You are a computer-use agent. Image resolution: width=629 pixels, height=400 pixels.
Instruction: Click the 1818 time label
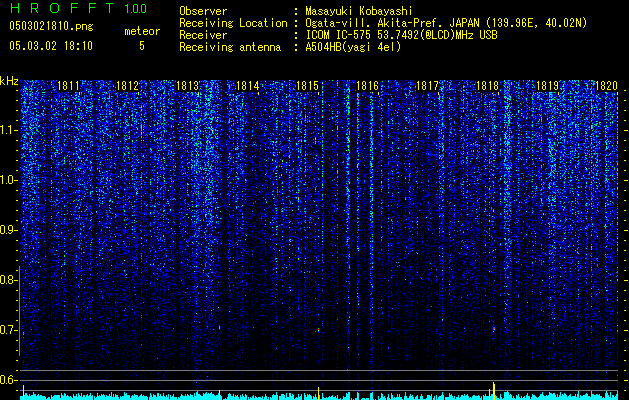click(487, 85)
